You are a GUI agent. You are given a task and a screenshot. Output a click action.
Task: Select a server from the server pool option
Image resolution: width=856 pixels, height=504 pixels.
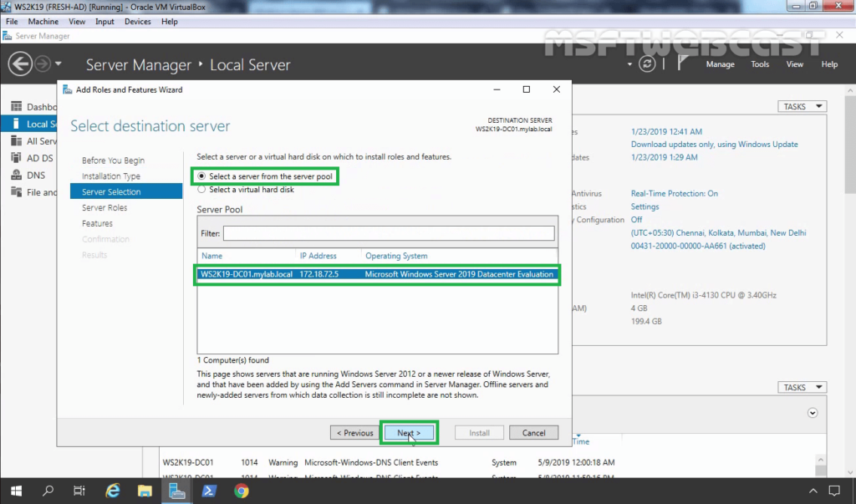pos(265,176)
